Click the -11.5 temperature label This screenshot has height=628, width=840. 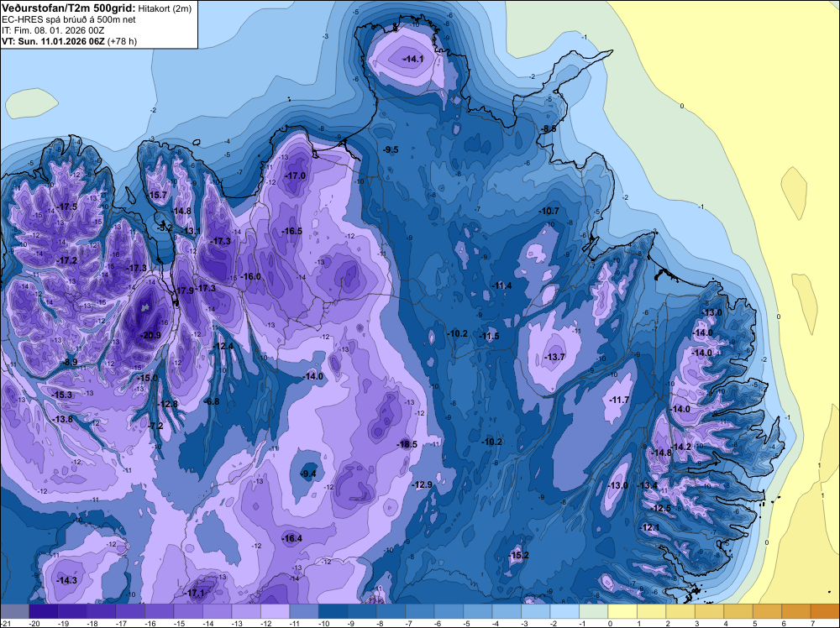tap(489, 336)
